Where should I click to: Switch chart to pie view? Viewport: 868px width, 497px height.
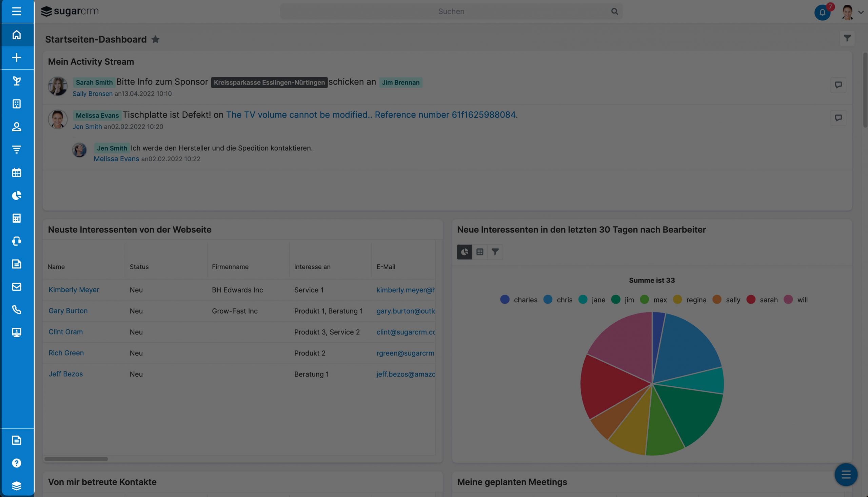point(464,252)
